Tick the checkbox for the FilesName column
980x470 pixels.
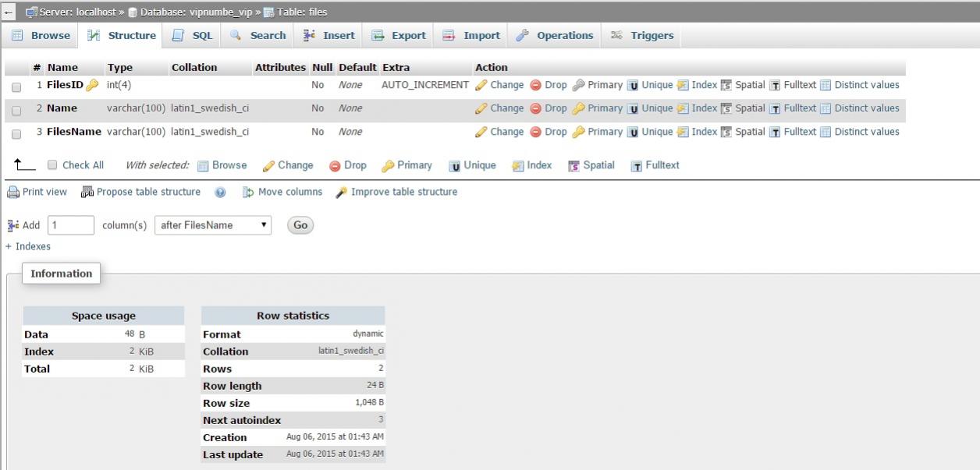coord(16,134)
